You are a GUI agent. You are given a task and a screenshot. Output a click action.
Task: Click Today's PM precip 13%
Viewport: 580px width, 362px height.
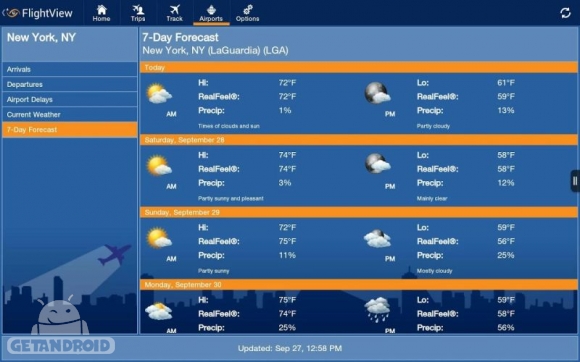coord(506,110)
